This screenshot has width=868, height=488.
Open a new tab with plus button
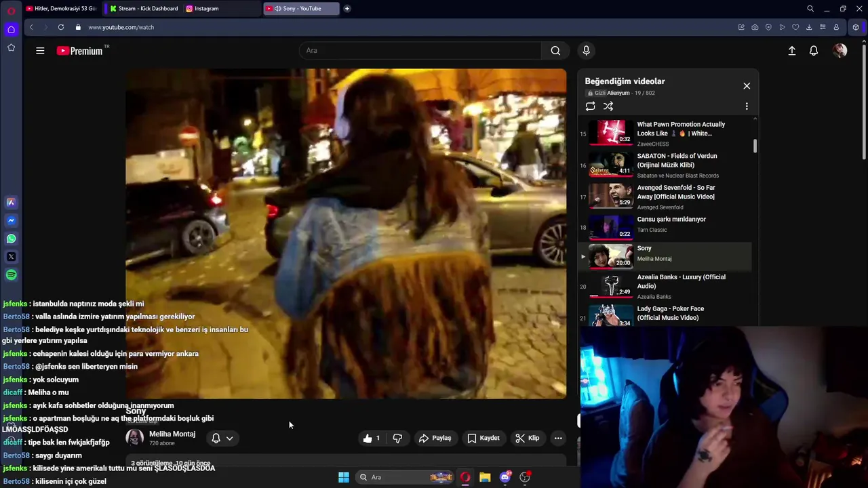pyautogui.click(x=347, y=9)
